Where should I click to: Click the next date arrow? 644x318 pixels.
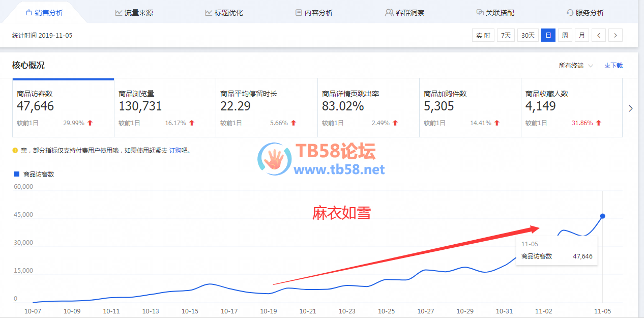pos(616,36)
